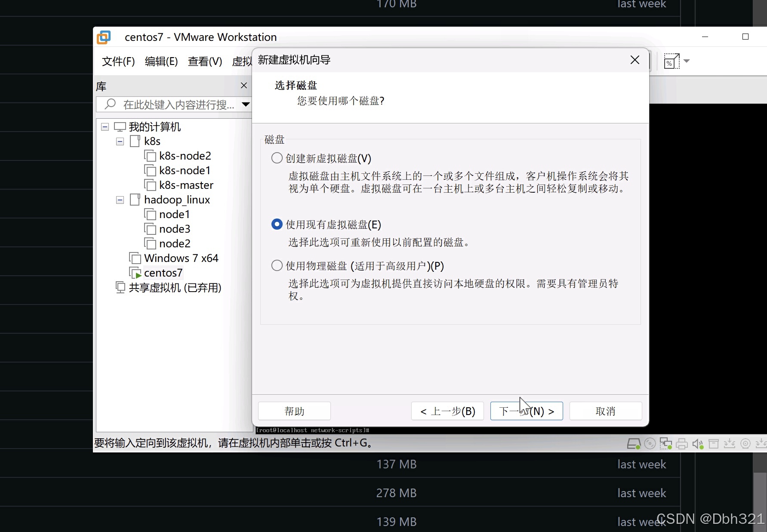Click the 278 MB size cell in background window
The image size is (767, 532).
[x=397, y=493]
